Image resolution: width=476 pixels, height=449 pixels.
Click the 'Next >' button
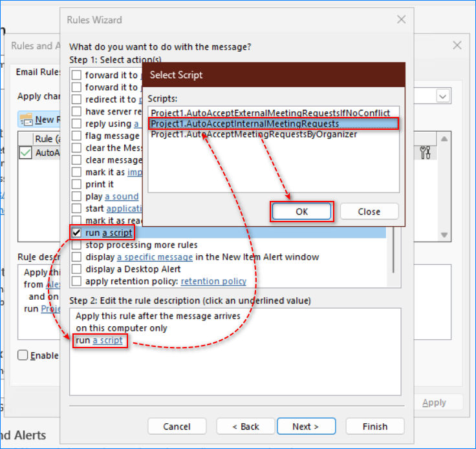tap(306, 426)
